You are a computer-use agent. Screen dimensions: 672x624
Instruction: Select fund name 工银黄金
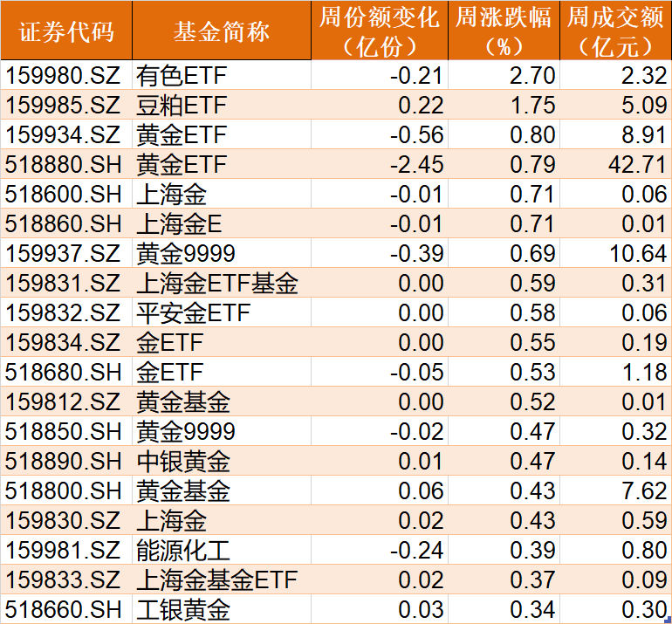(183, 609)
